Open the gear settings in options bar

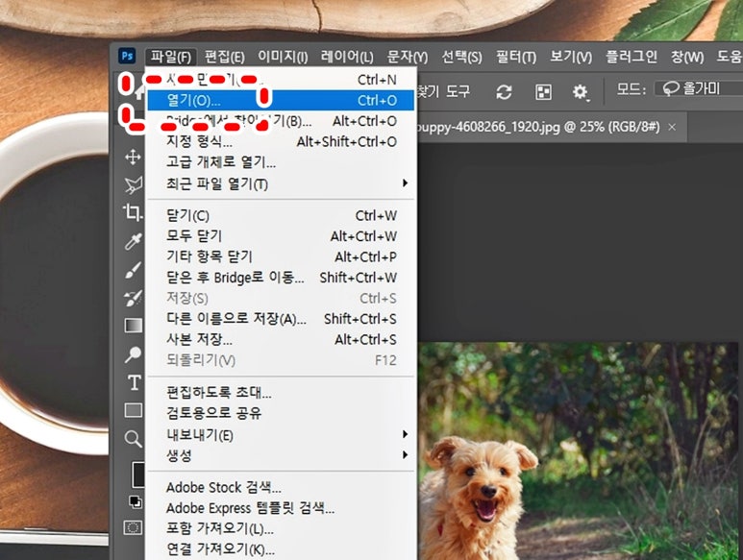[581, 92]
